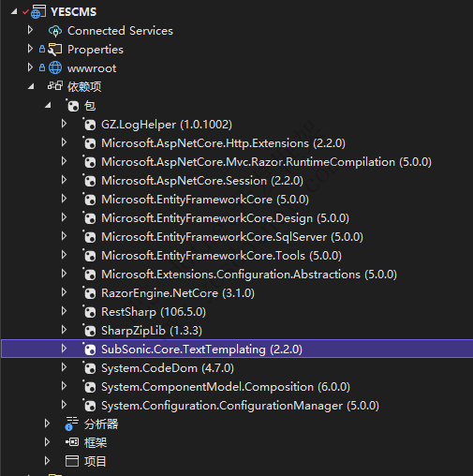This screenshot has height=476, width=473.
Task: Select Microsoft.EntityFrameworkCore.Design (5.0.0)
Action: pos(225,218)
